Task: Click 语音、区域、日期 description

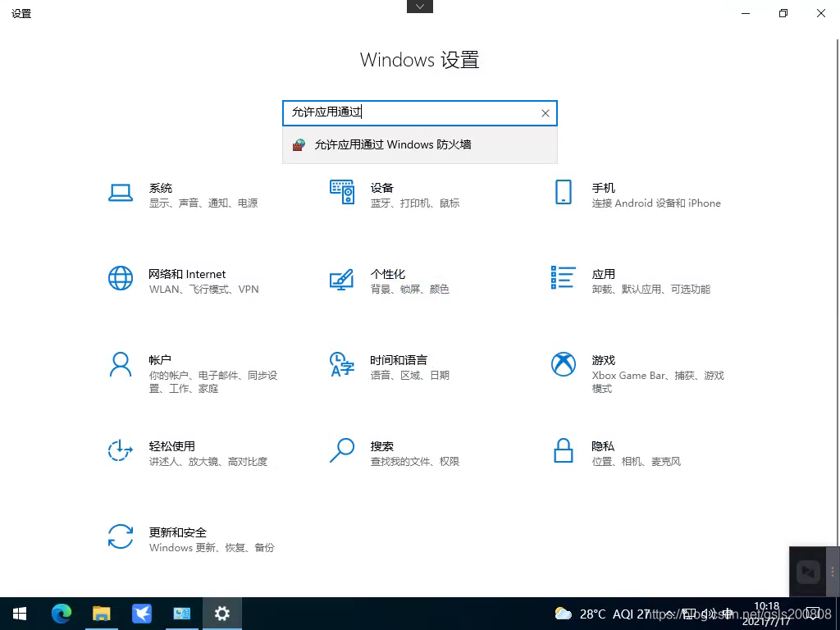Action: tap(410, 376)
